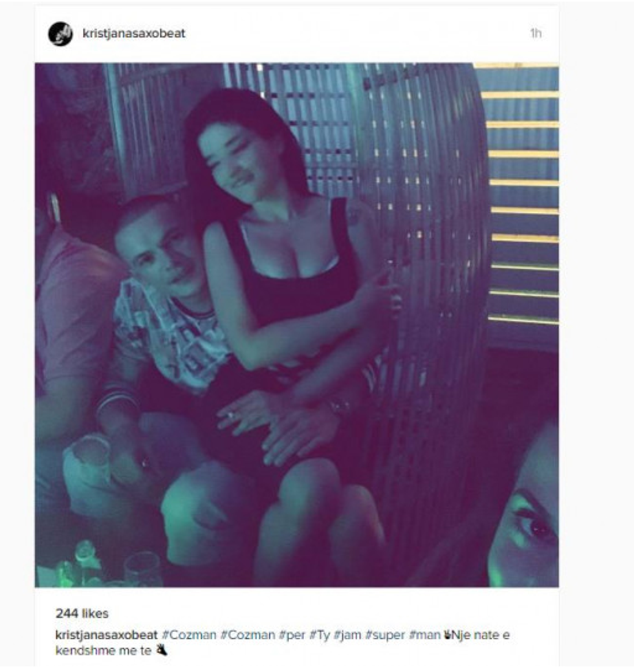Click the caption words 'kendshme me te'
Screen dimensions: 634x672
[x=104, y=651]
